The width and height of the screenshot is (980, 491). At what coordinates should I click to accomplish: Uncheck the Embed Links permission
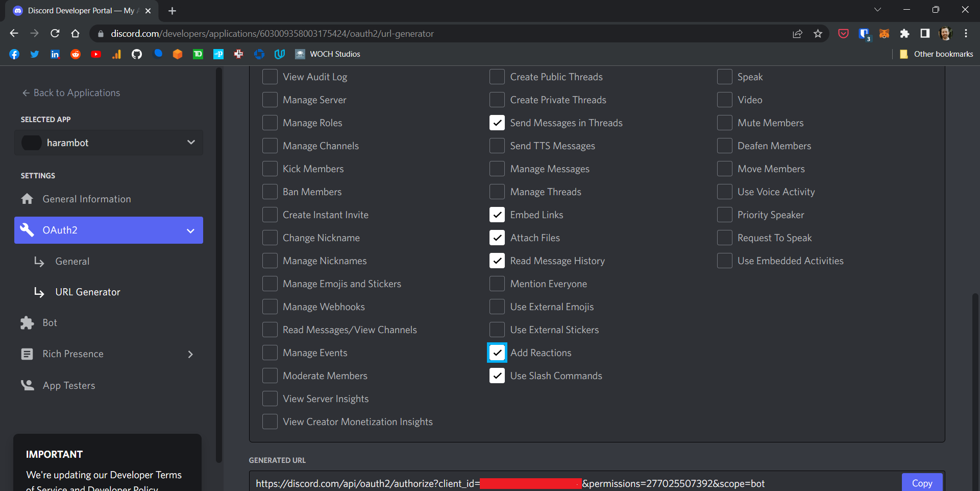497,215
